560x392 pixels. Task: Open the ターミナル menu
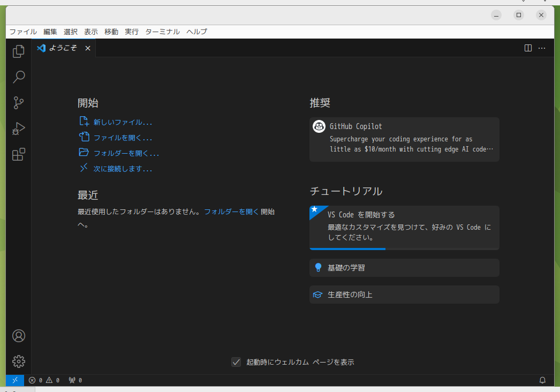pos(163,32)
